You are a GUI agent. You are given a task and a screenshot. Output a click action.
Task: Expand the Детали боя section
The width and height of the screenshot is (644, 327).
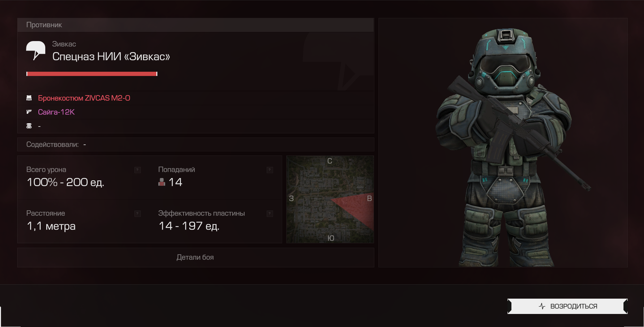coord(195,258)
